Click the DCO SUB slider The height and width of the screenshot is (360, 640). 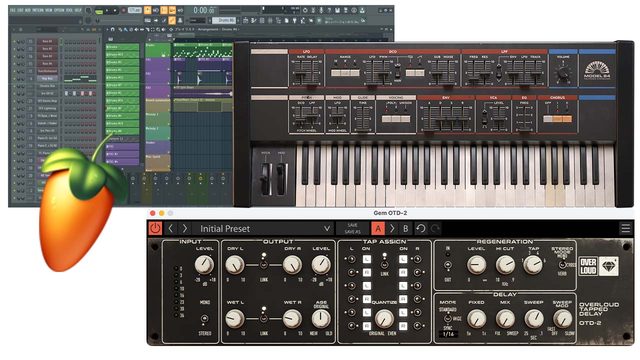(437, 72)
